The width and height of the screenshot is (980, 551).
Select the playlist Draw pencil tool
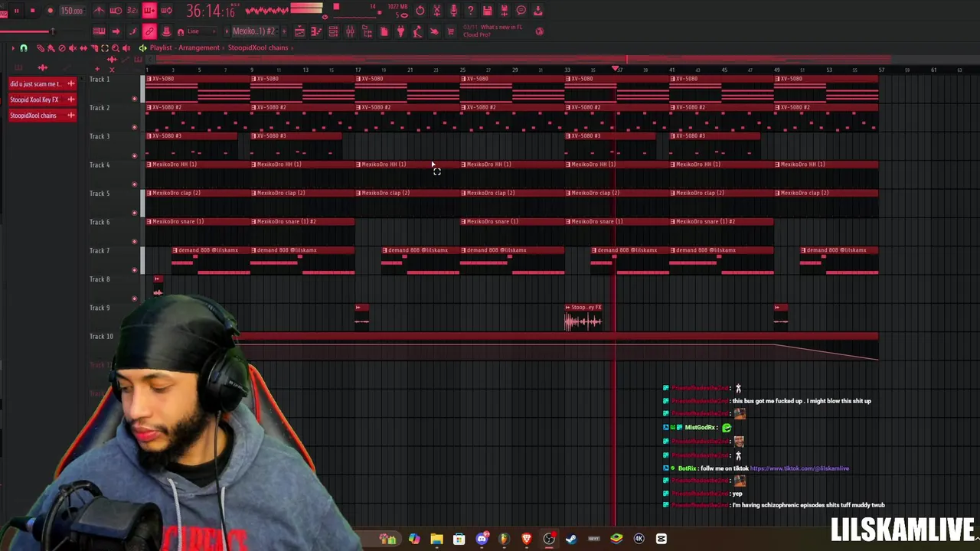[41, 47]
